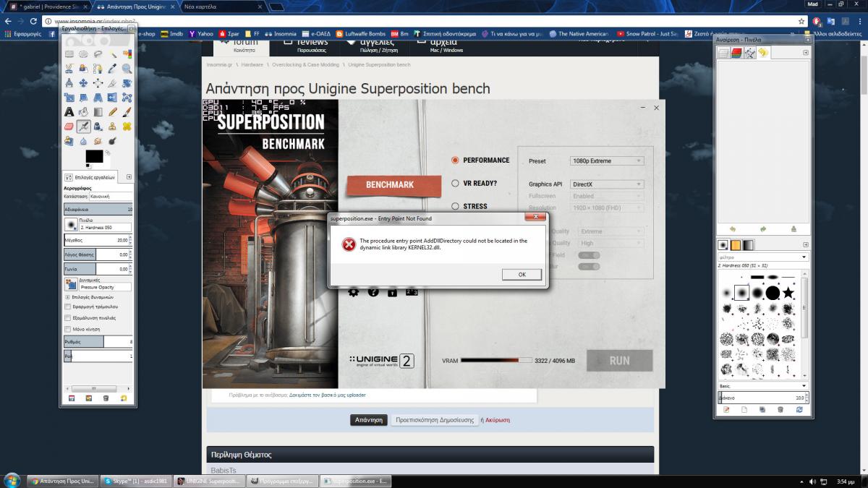Image resolution: width=868 pixels, height=488 pixels.
Task: Switch to the Layers tab in GIMP dock
Action: pos(723,53)
